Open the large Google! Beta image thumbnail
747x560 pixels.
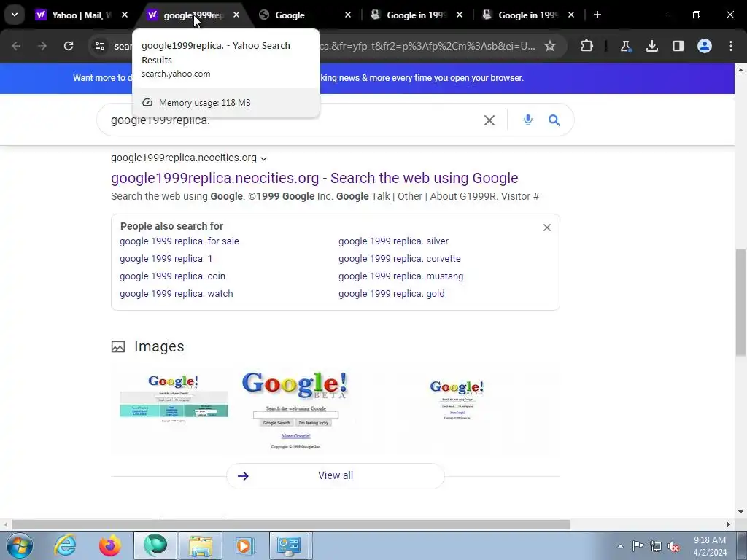295,411
